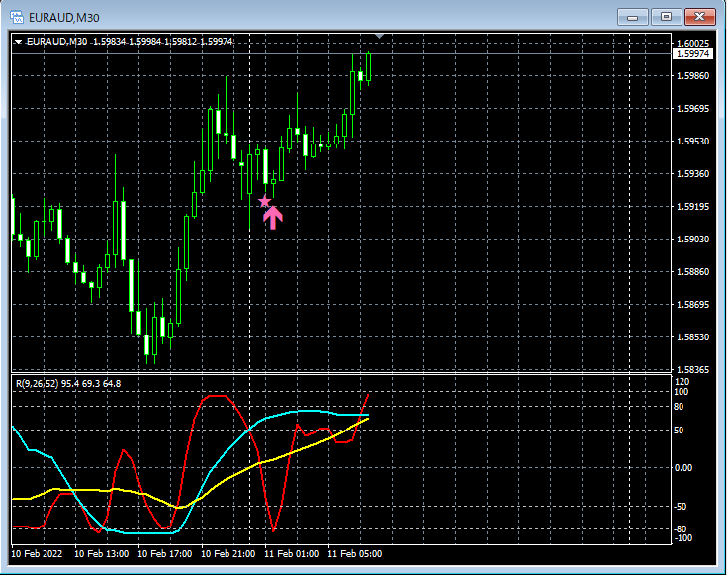Click the 1.59695 price scale label

point(692,108)
